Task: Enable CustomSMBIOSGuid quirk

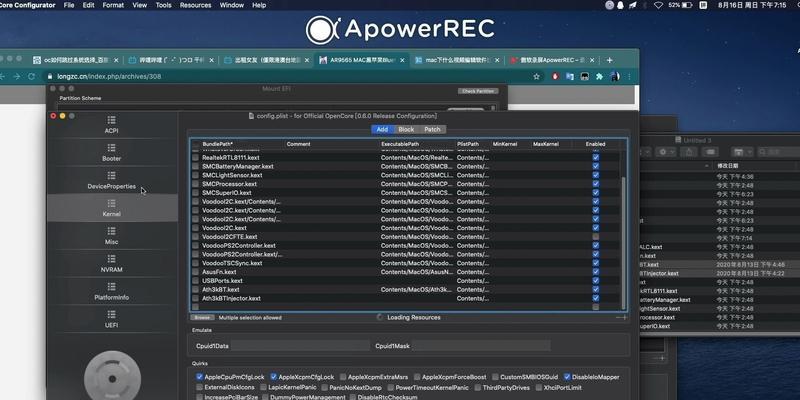Action: click(x=495, y=377)
